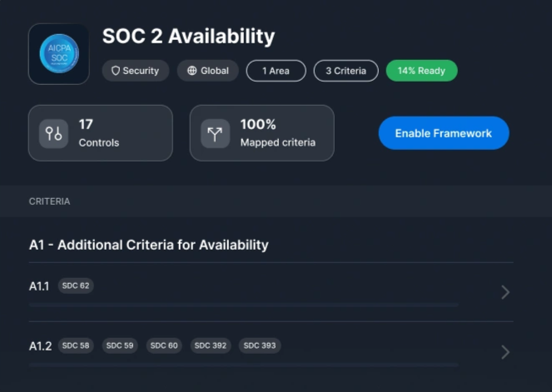Screen dimensions: 552x392
Task: Click A1 - Additional Criteria for Availability heading
Action: click(x=148, y=245)
